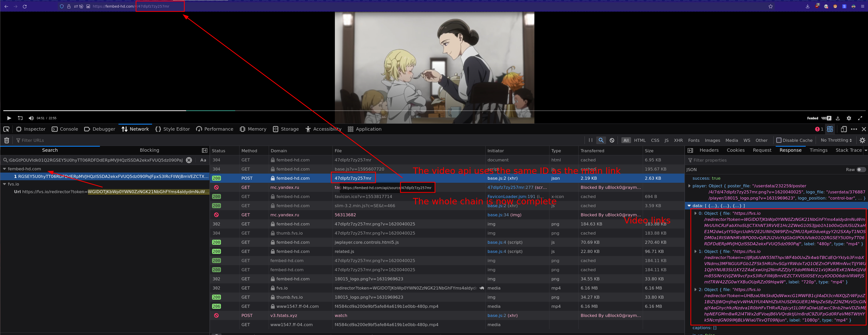Viewport: 868px width, 335px height.
Task: Toggle request blocking icon
Action: click(x=612, y=140)
